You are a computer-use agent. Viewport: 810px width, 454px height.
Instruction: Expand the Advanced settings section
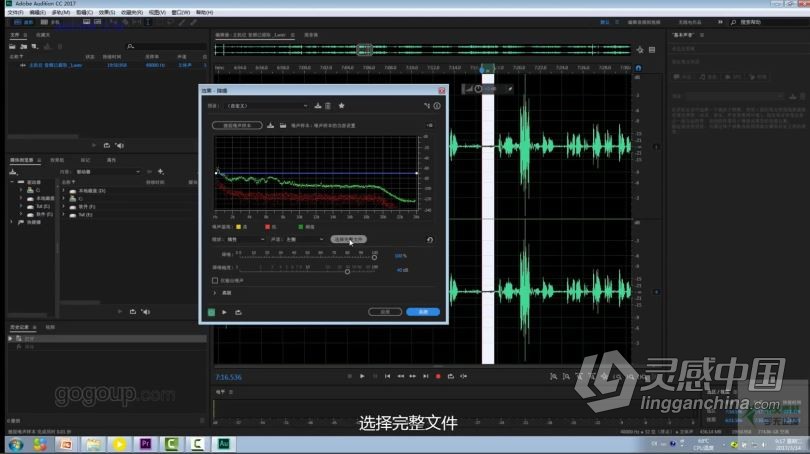click(x=215, y=293)
